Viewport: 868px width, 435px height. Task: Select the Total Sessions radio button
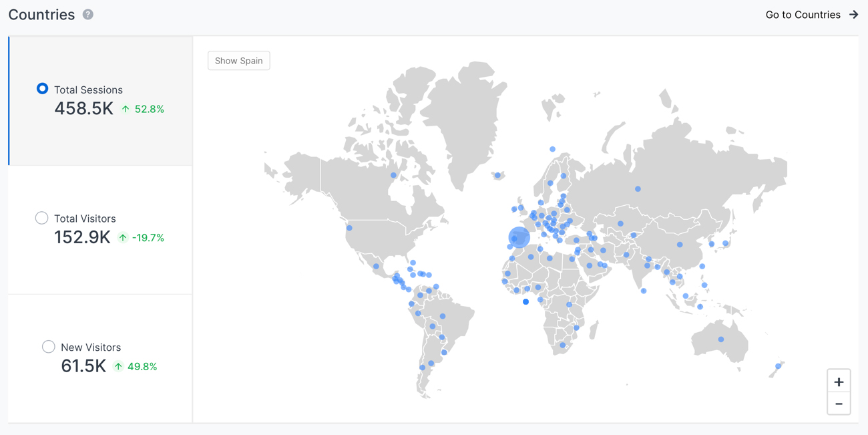pyautogui.click(x=42, y=89)
